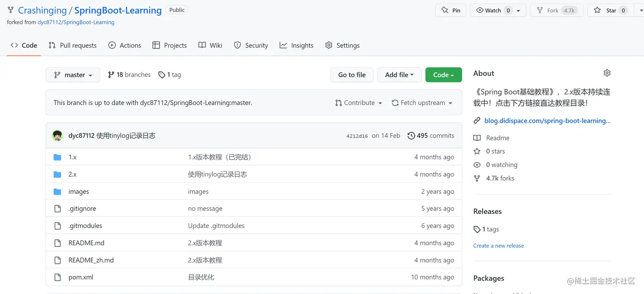Click the Update .gitmodules commit message

pos(216,226)
